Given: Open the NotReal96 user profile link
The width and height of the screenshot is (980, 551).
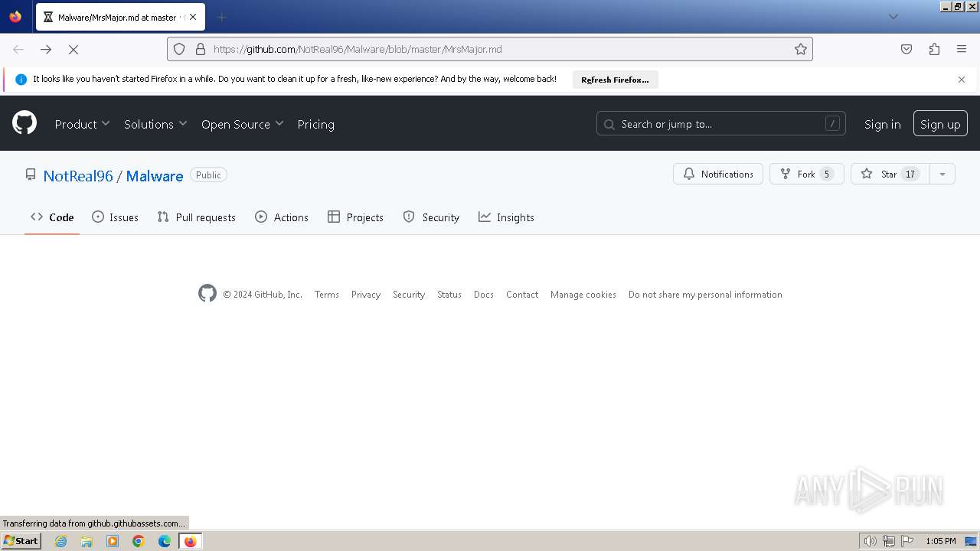Looking at the screenshot, I should point(78,176).
